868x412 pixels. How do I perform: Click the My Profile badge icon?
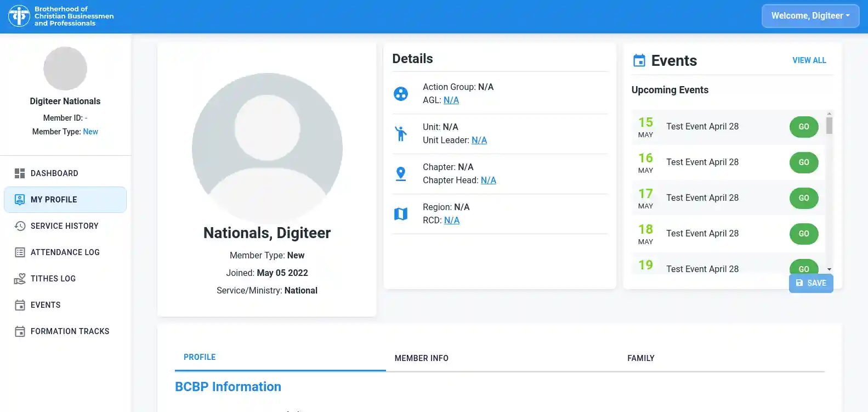coord(20,200)
